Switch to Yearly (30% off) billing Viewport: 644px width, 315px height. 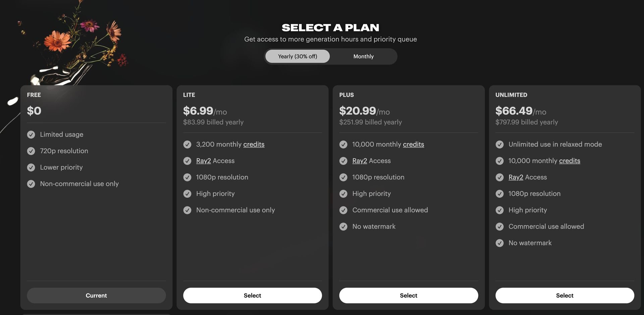coord(298,56)
